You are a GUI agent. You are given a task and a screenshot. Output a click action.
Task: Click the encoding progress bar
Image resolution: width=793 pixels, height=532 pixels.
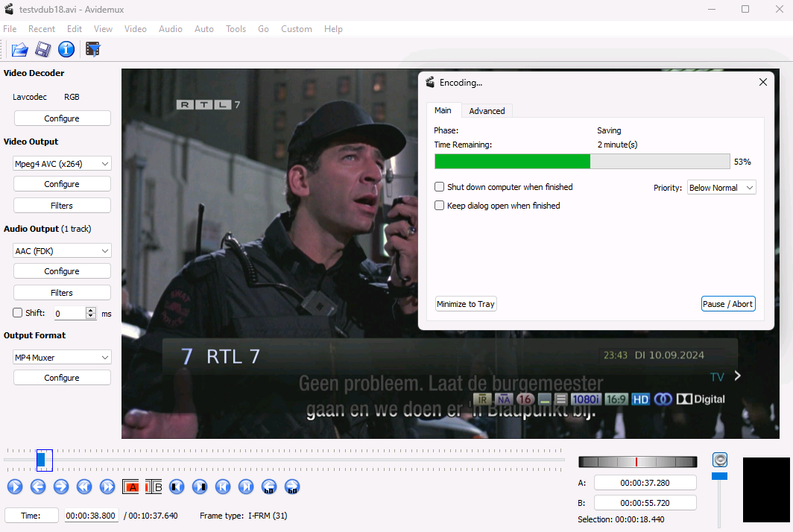click(582, 162)
